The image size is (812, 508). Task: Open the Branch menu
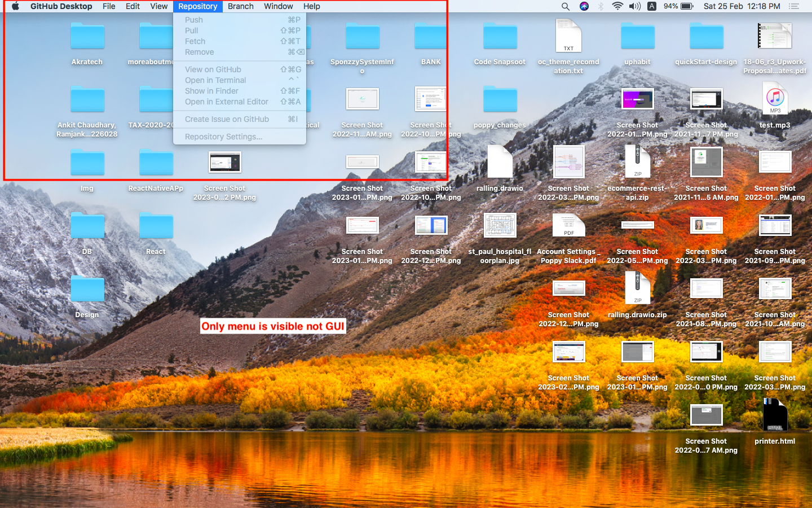point(241,6)
